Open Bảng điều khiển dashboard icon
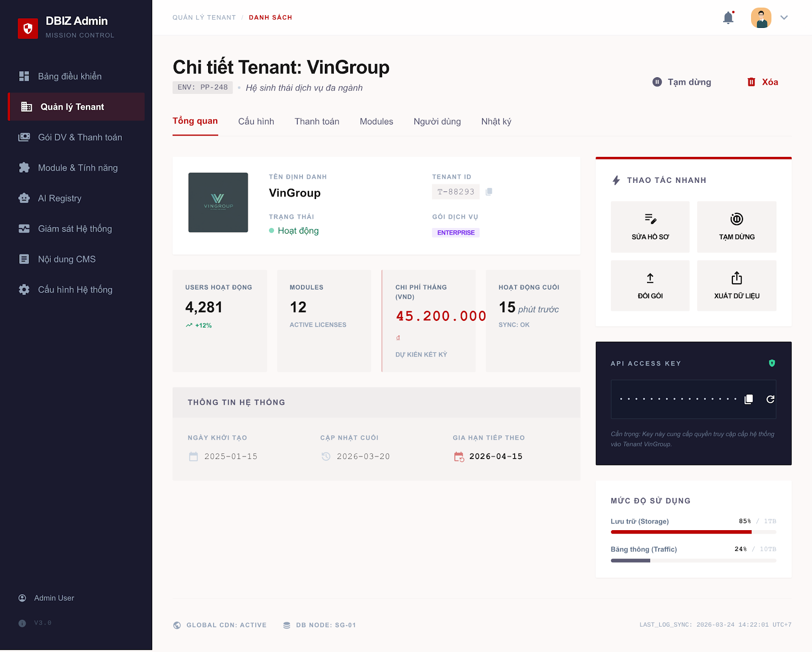The width and height of the screenshot is (812, 652). click(x=24, y=76)
